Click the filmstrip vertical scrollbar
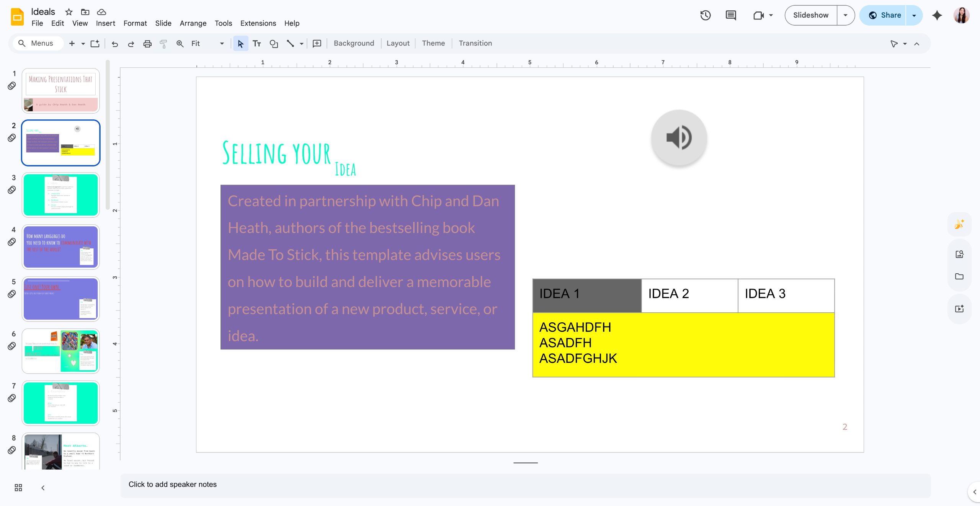The width and height of the screenshot is (980, 506). pos(108,134)
